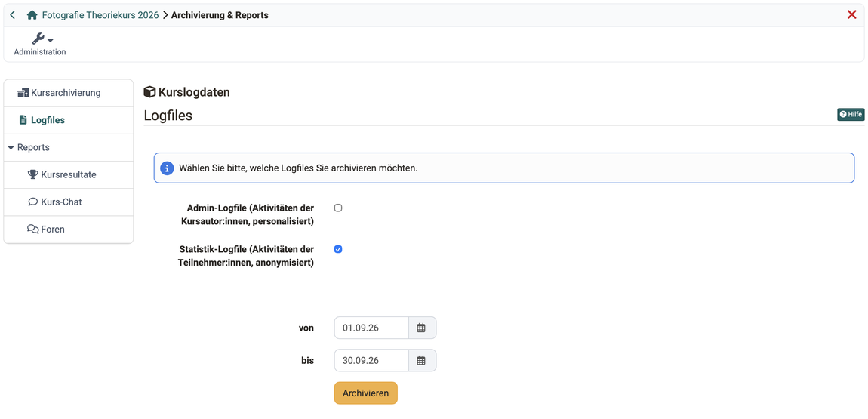Open the Administration menu label
Viewport: 868px width, 419px height.
coord(40,52)
